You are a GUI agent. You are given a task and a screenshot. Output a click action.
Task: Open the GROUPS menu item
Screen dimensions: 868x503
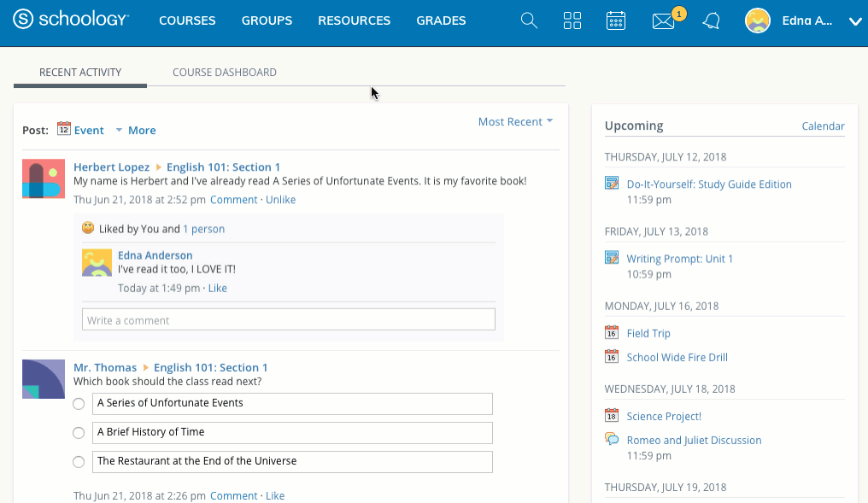267,20
